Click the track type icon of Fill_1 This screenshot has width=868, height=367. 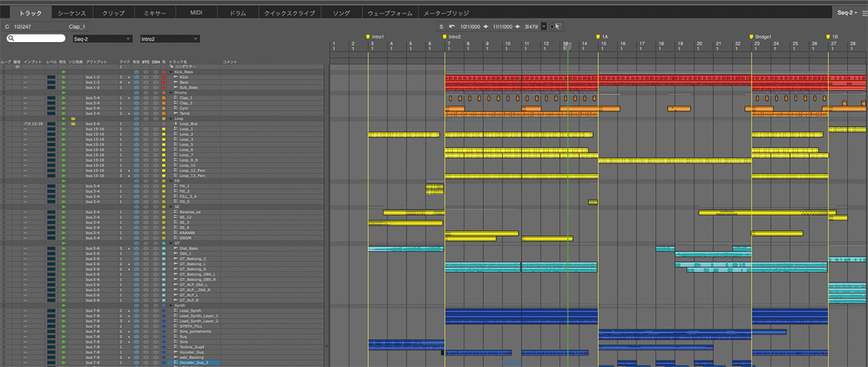[176, 186]
